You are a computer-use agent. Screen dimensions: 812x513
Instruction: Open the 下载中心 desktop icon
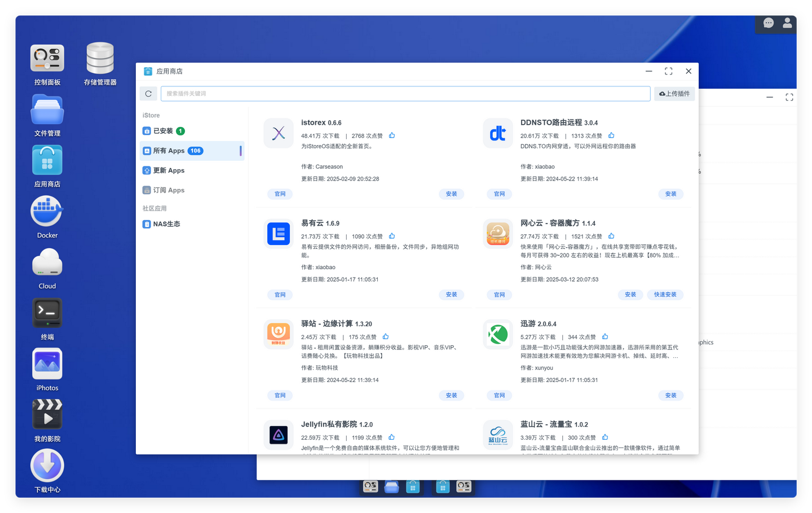click(x=47, y=466)
